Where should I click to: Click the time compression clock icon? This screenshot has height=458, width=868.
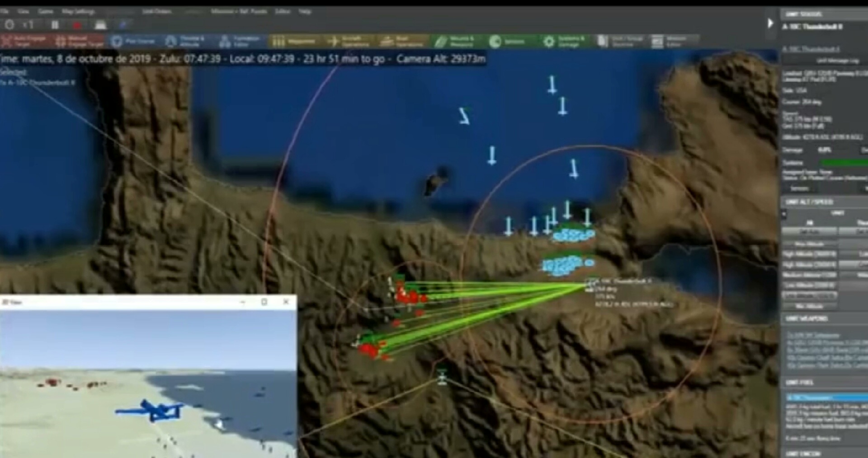(9, 25)
